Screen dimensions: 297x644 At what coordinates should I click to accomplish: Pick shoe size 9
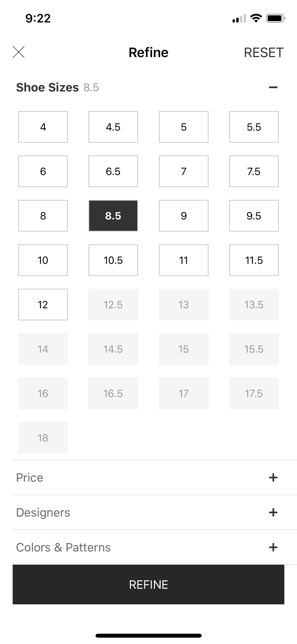[x=183, y=216]
